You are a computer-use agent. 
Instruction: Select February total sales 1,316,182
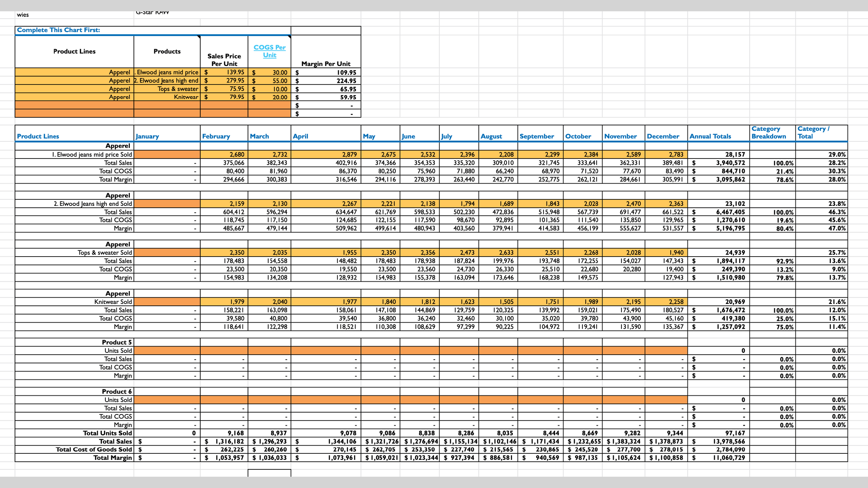tap(224, 441)
